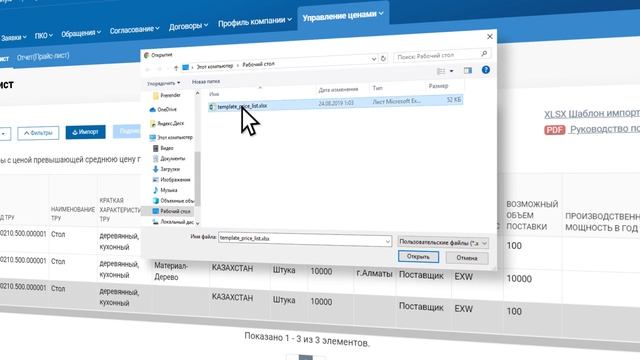Click Этот компьютер in the breadcrumb path
The image size is (640, 360).
(215, 66)
